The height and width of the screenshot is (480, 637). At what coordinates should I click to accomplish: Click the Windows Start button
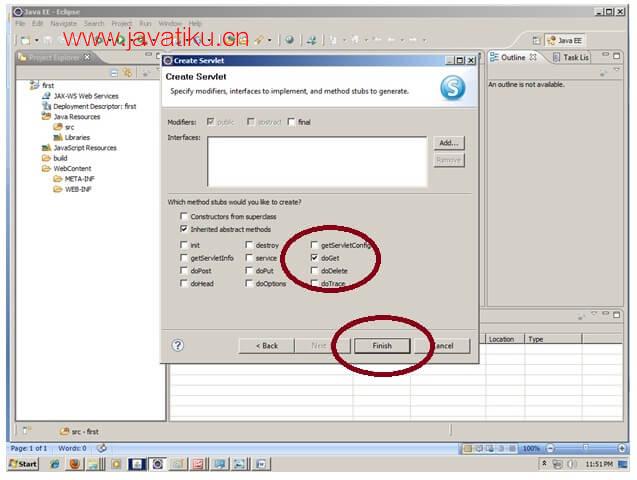pos(23,464)
